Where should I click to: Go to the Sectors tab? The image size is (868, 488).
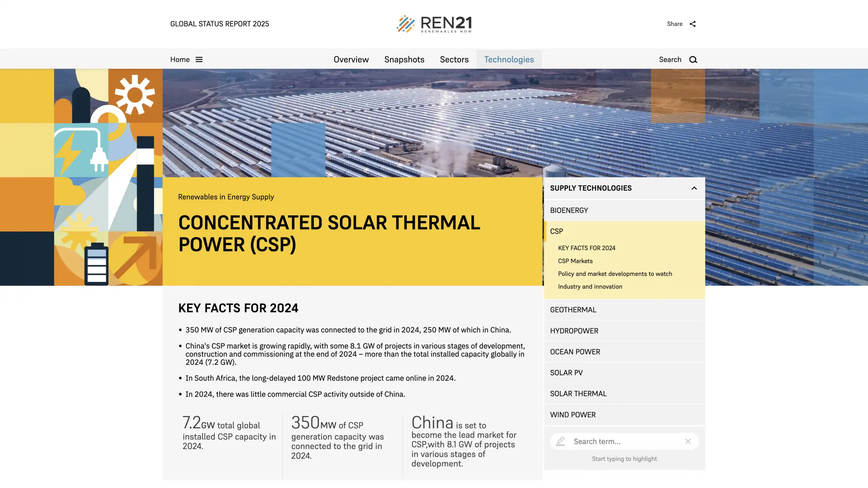pos(454,60)
